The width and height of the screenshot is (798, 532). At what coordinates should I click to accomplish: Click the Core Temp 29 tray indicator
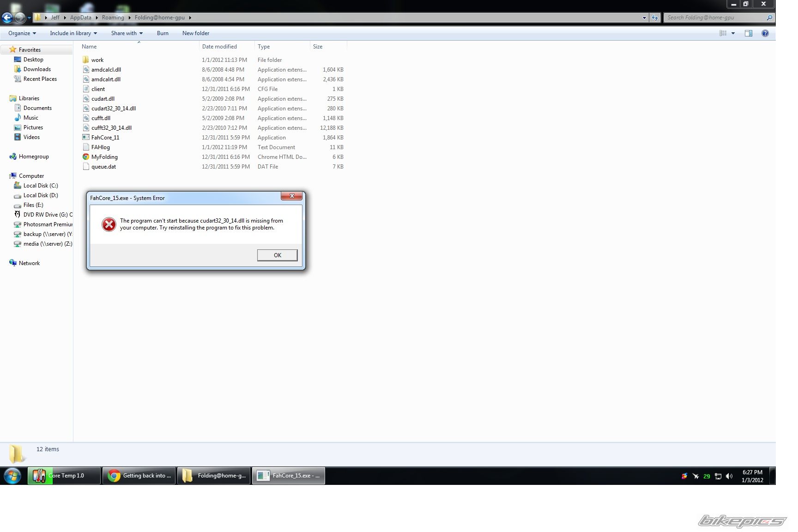point(707,476)
